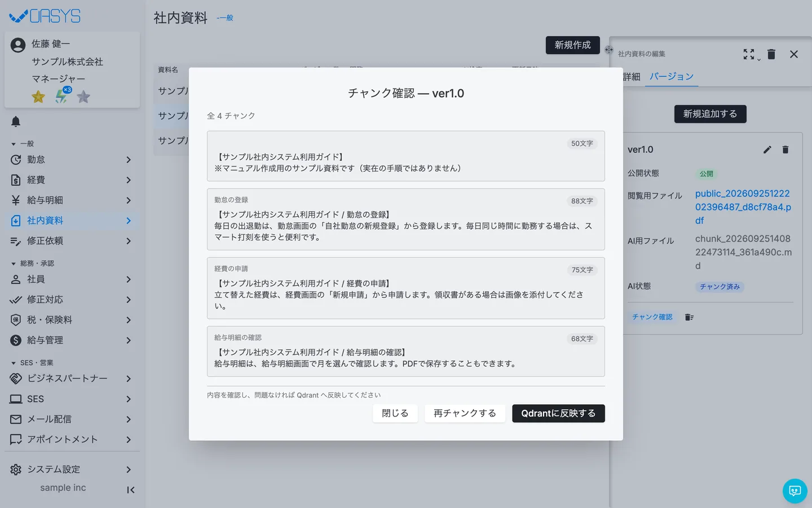Open the user avatar for 佐藤 健一
This screenshot has height=508, width=812.
pos(18,45)
